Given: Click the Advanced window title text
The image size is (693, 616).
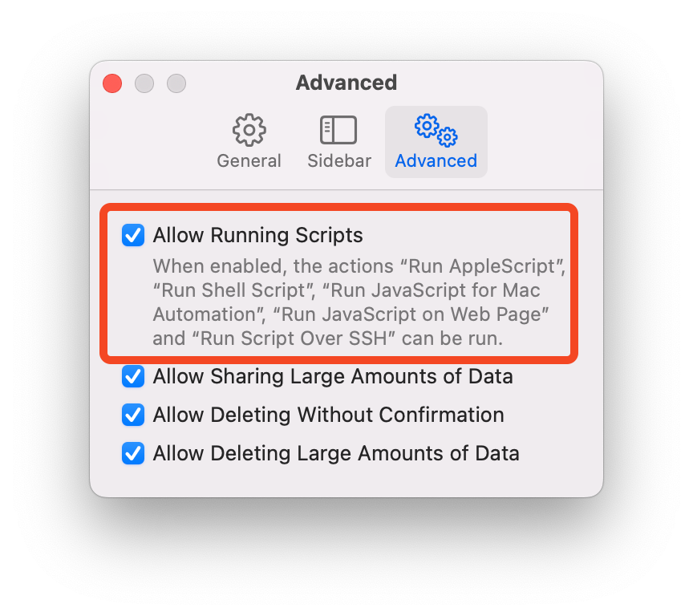Looking at the screenshot, I should click(346, 83).
